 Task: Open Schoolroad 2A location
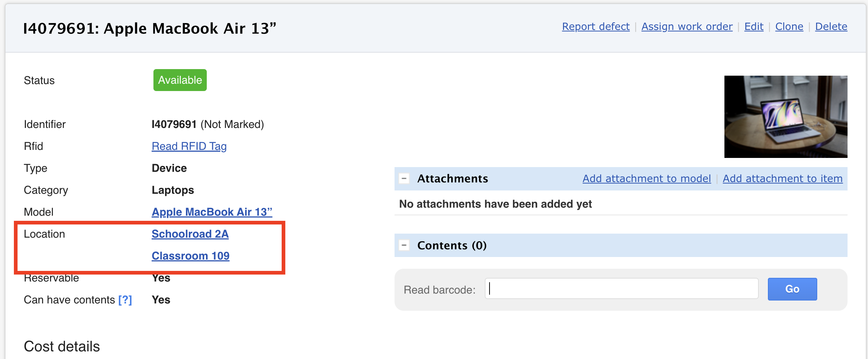pos(190,234)
